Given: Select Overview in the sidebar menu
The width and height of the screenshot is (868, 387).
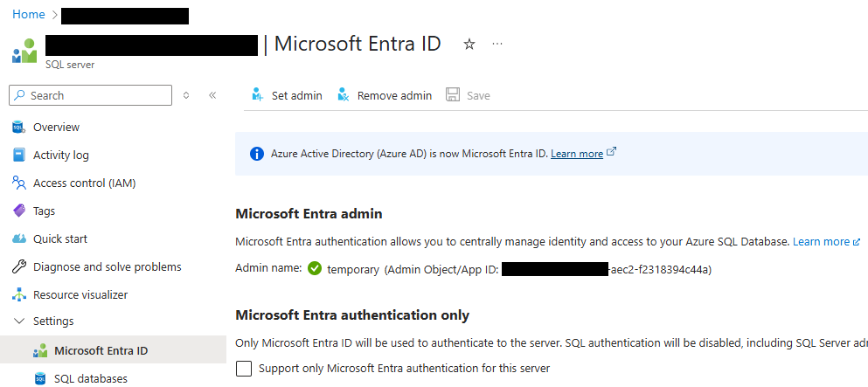Looking at the screenshot, I should tap(56, 128).
